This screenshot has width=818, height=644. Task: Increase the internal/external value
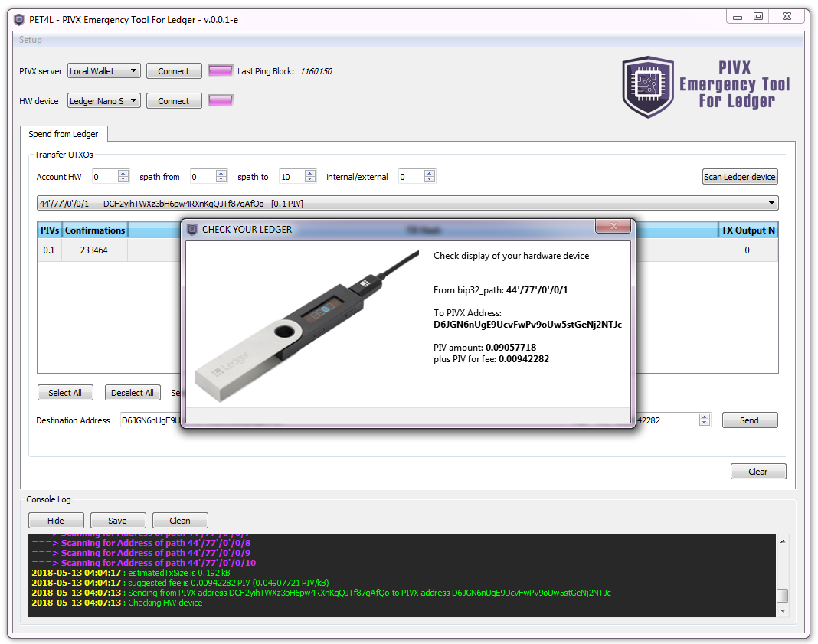(430, 174)
